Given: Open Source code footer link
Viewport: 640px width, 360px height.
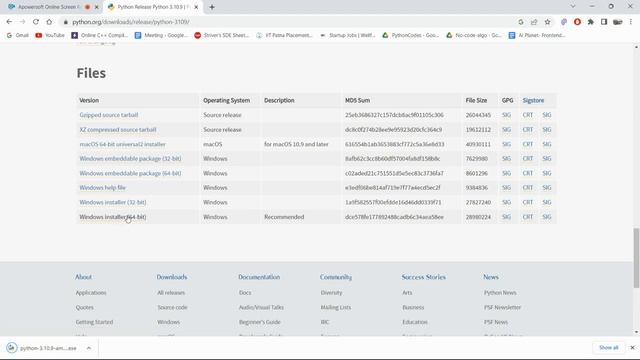Looking at the screenshot, I should tap(172, 307).
